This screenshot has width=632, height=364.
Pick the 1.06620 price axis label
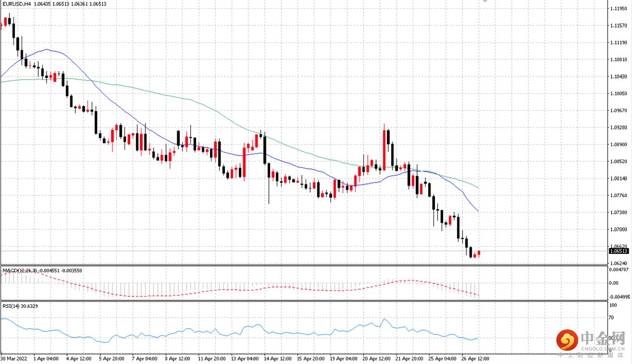[618, 246]
